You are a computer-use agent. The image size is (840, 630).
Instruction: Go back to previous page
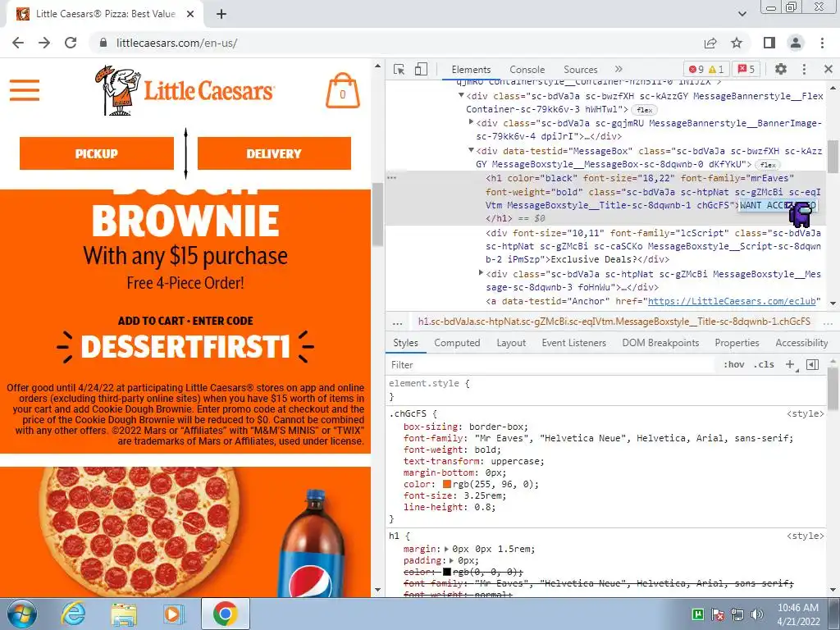coord(18,43)
